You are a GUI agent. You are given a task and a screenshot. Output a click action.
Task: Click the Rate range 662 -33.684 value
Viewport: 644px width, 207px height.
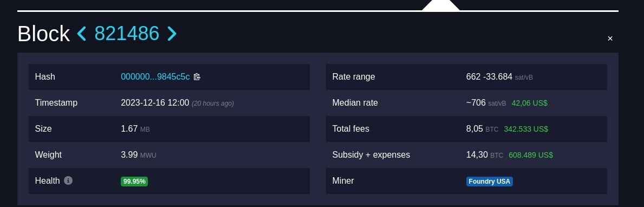coord(489,77)
